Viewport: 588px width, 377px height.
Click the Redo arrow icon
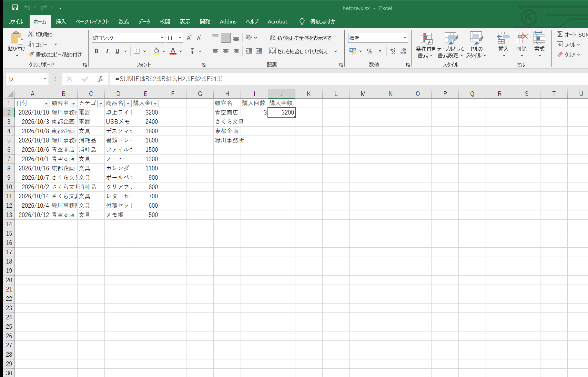[x=43, y=7]
